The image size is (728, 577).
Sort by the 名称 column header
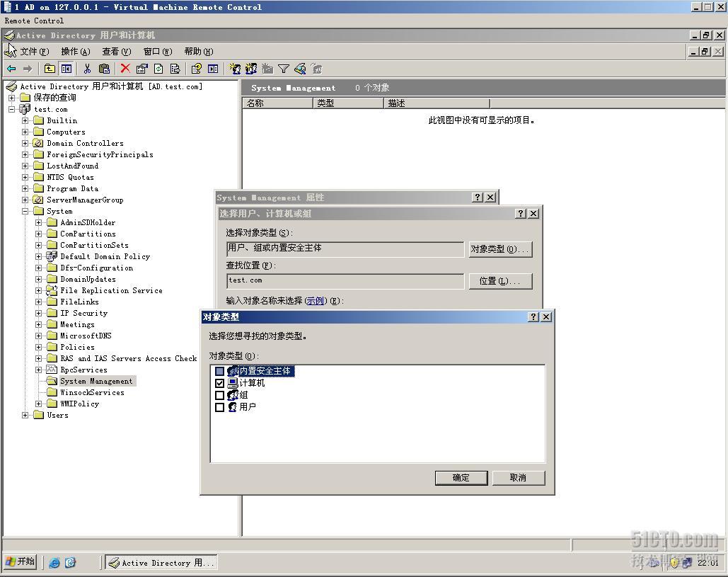click(277, 103)
